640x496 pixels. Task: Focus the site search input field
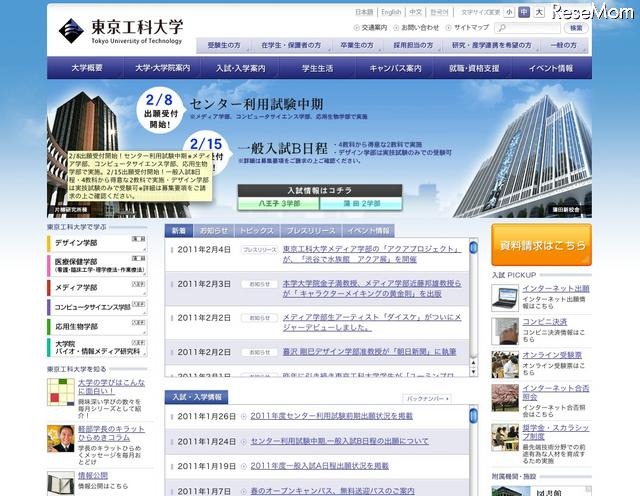click(x=527, y=28)
